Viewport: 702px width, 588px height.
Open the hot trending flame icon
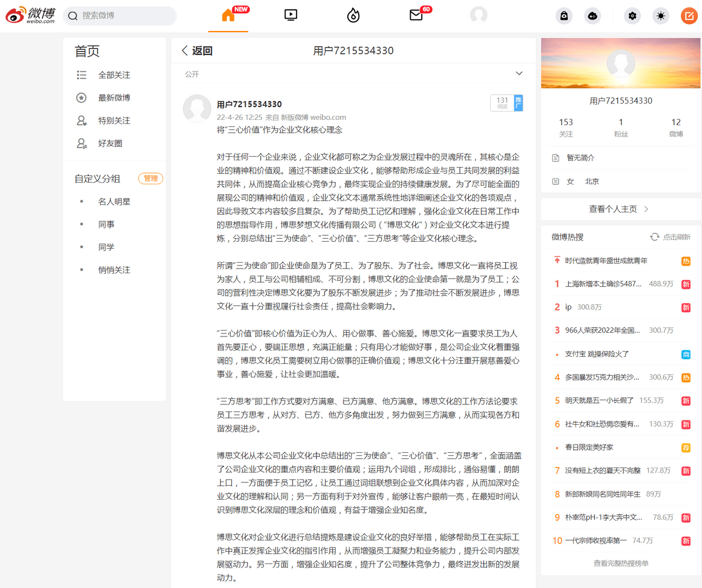click(x=353, y=16)
